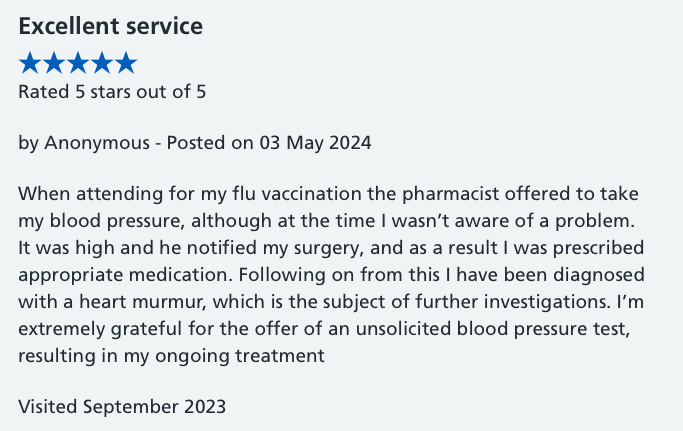Click the 'Posted on 03 May 2024' date
The height and width of the screenshot is (431, 683).
(269, 143)
